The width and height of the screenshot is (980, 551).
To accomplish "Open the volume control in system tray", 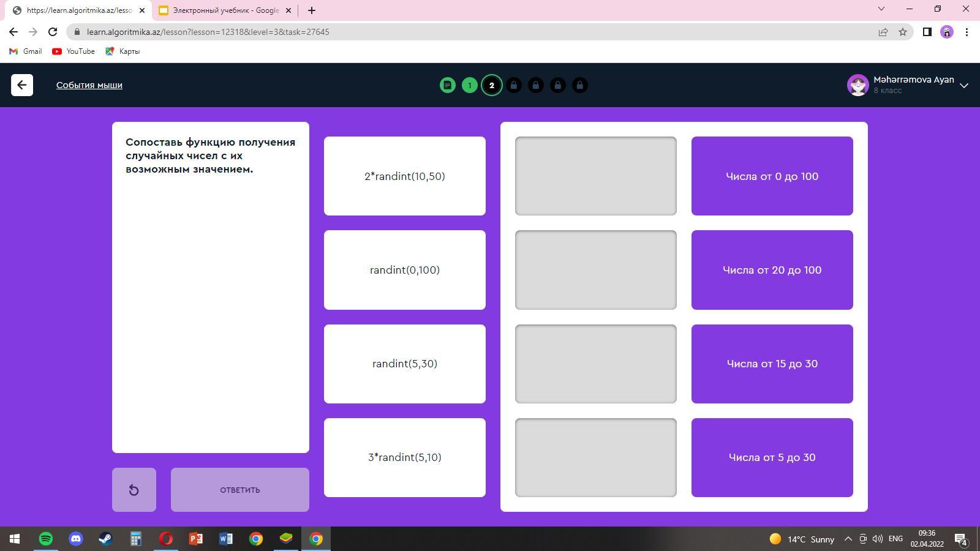I will [x=878, y=539].
